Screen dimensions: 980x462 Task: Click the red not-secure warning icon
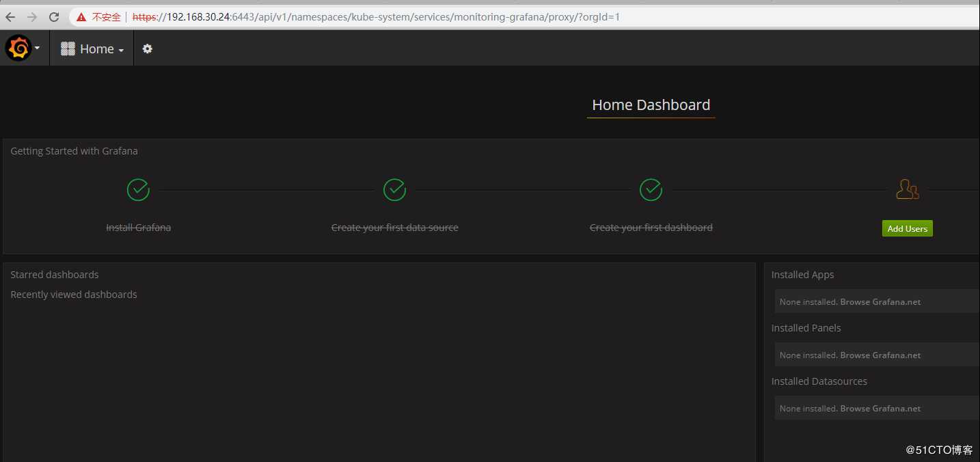tap(81, 17)
